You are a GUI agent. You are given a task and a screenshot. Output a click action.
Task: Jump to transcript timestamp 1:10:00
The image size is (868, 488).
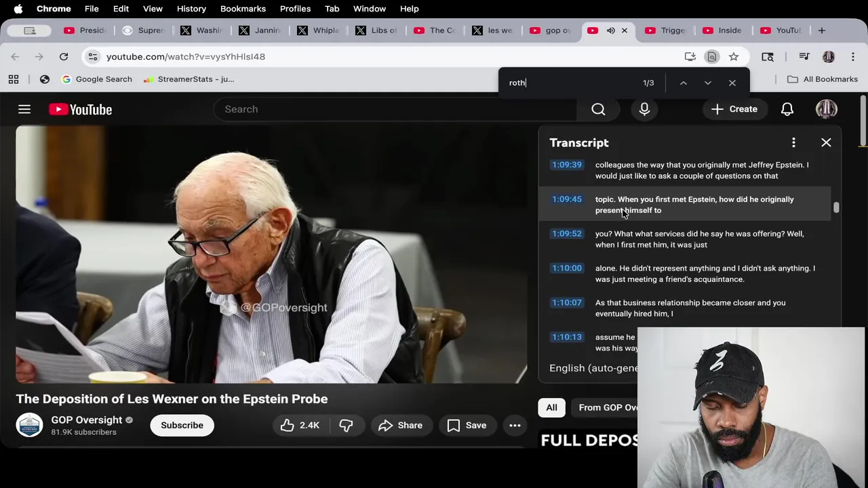coord(567,268)
